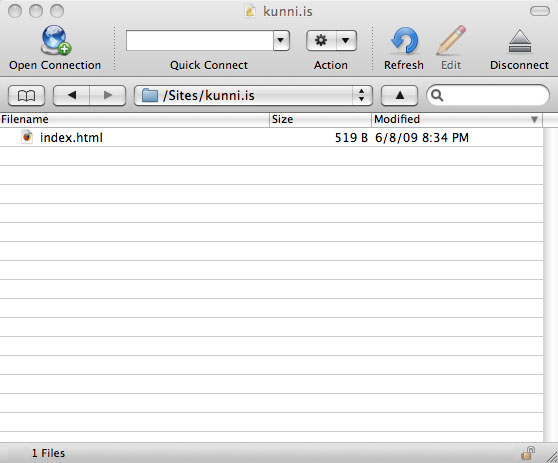
Task: Open the Quick Connect dropdown arrow
Action: [281, 40]
